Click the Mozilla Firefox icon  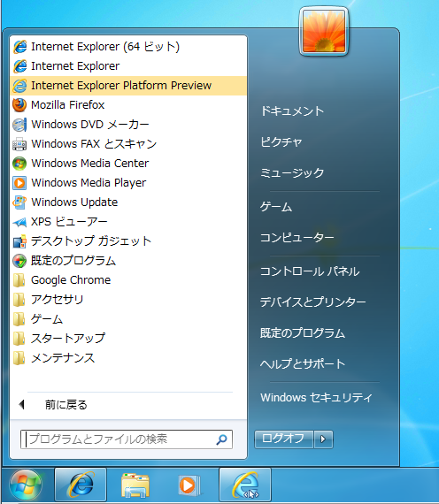tap(19, 105)
